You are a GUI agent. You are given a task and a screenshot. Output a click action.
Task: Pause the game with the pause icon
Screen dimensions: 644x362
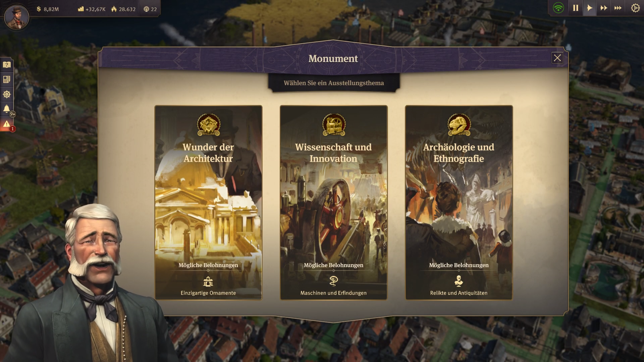576,8
